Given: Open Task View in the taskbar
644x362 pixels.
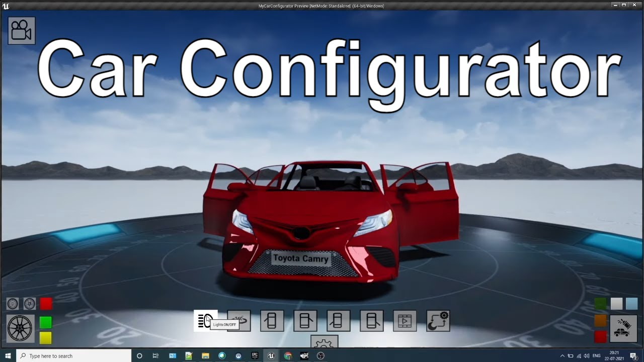Looking at the screenshot, I should [155, 356].
